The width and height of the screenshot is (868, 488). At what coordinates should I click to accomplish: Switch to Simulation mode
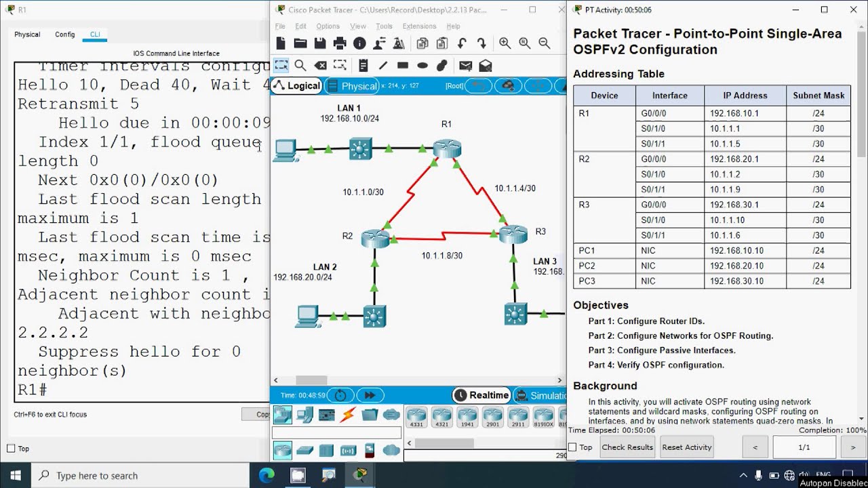click(x=540, y=395)
